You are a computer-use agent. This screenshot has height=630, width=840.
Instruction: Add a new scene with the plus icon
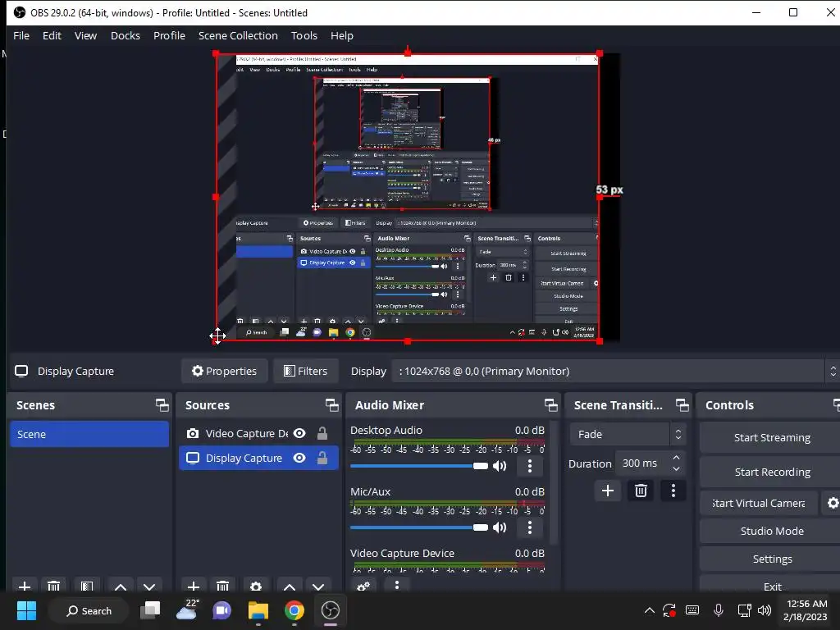click(x=24, y=586)
